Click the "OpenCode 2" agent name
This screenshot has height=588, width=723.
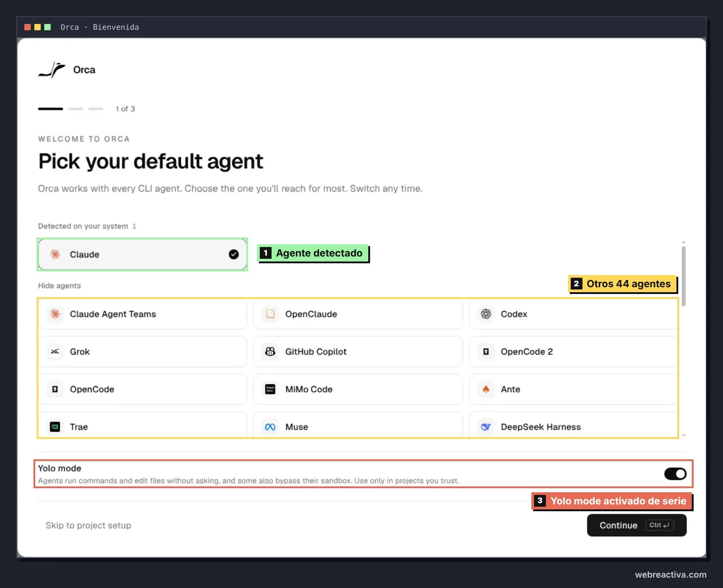pos(526,351)
